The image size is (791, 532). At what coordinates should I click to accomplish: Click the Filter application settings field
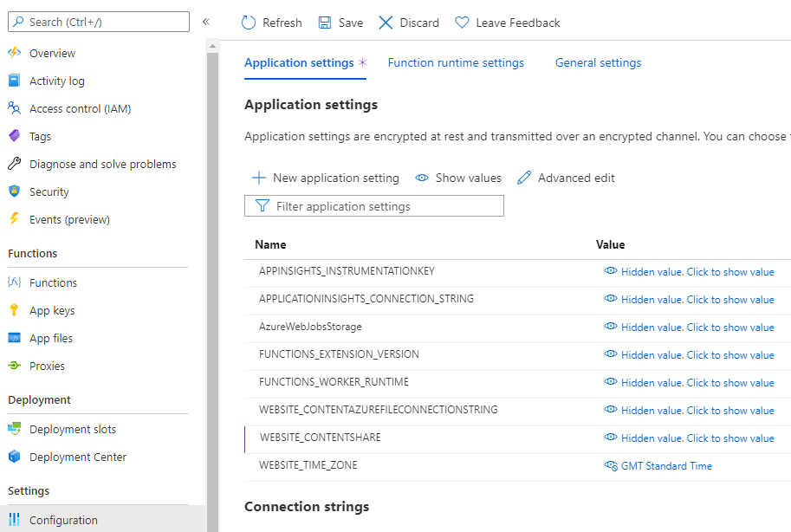pyautogui.click(x=374, y=206)
